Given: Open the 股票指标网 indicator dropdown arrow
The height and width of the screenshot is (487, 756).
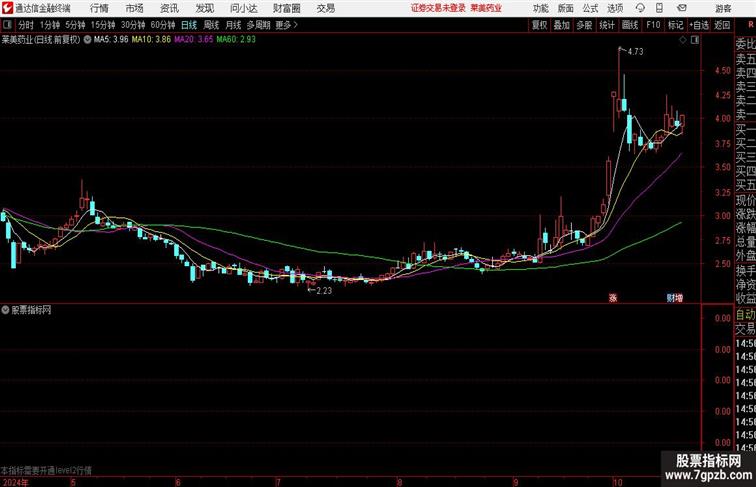Looking at the screenshot, I should tap(5, 310).
